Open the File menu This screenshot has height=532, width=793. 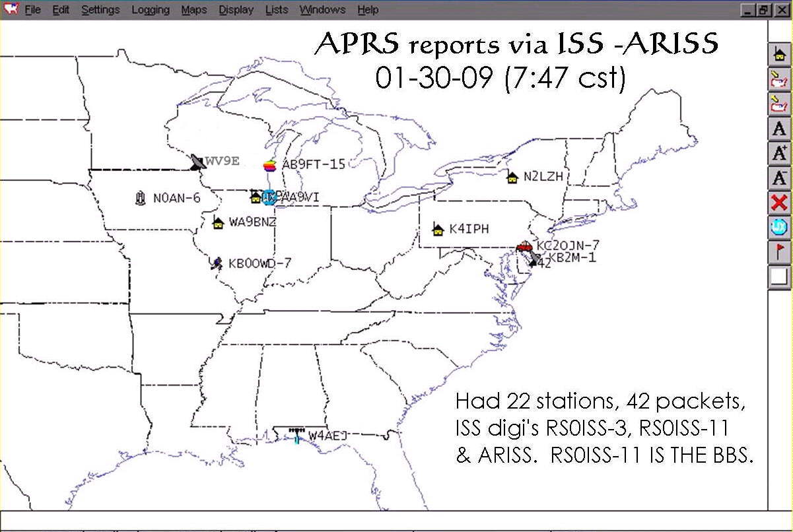click(33, 10)
